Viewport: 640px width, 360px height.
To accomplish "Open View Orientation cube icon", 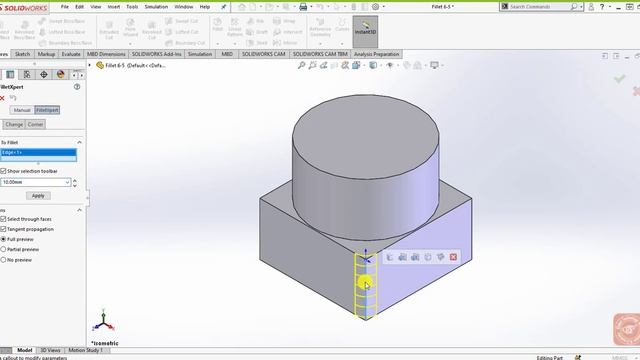I will [356, 65].
